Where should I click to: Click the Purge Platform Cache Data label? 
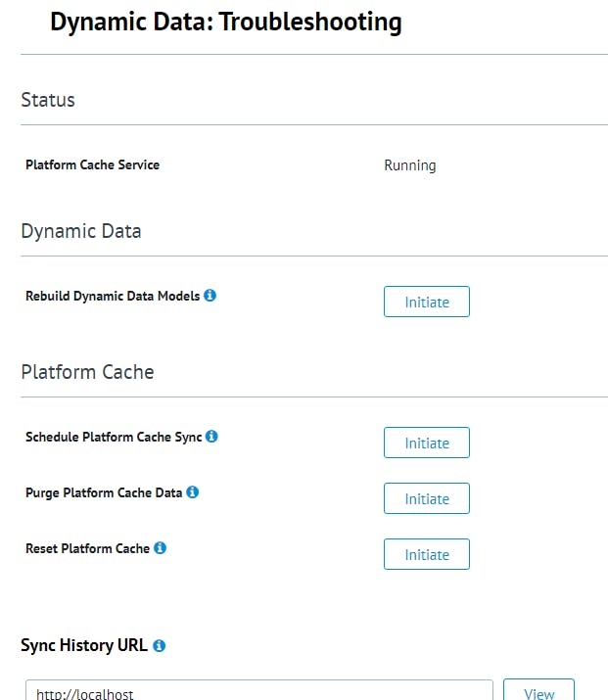104,492
